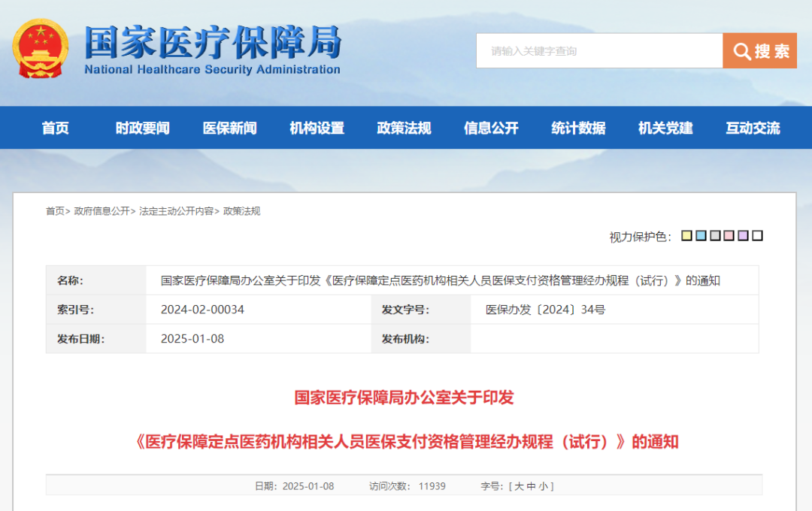The width and height of the screenshot is (812, 511).
Task: Click the document number 医保办发〔2024〕34号
Action: click(545, 310)
